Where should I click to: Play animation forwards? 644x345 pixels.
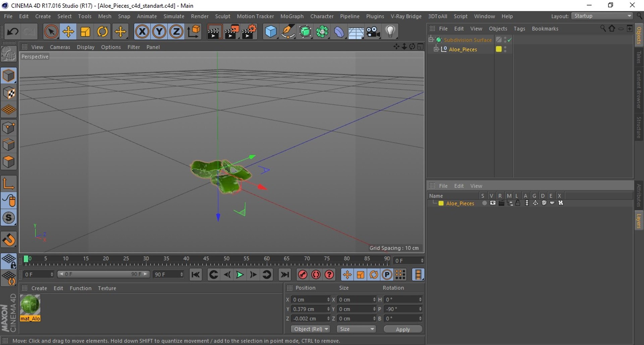(240, 275)
